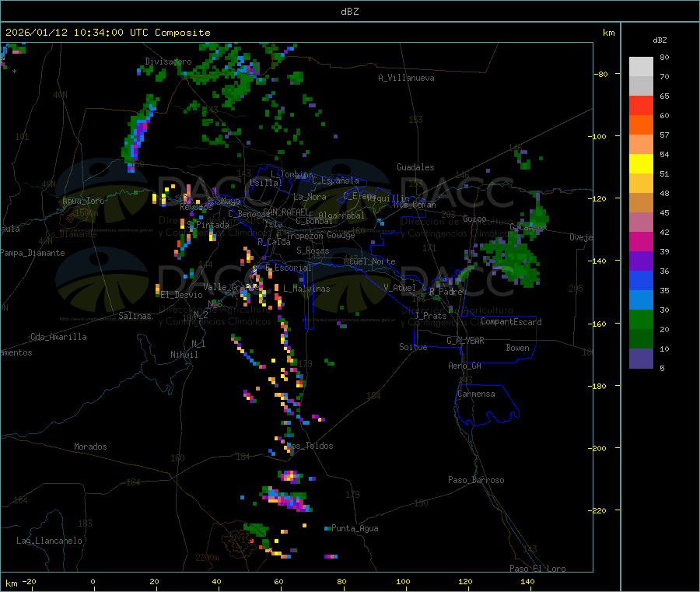Click the Laq.Llancanelo location label
This screenshot has height=592, width=700.
[49, 541]
